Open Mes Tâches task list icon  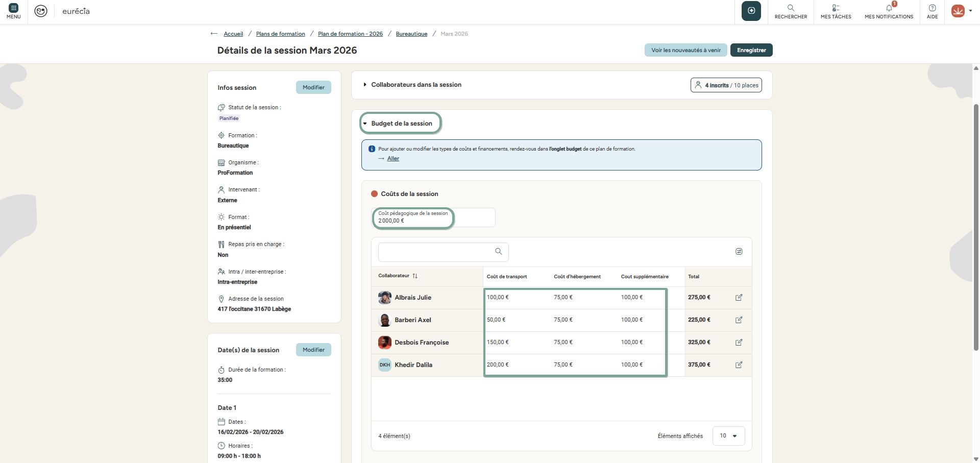(836, 8)
